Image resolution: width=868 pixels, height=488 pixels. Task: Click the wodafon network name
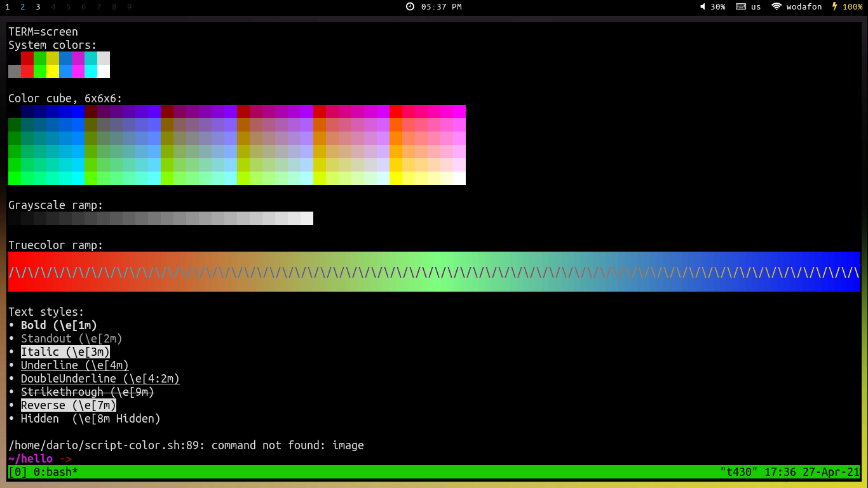pyautogui.click(x=804, y=7)
